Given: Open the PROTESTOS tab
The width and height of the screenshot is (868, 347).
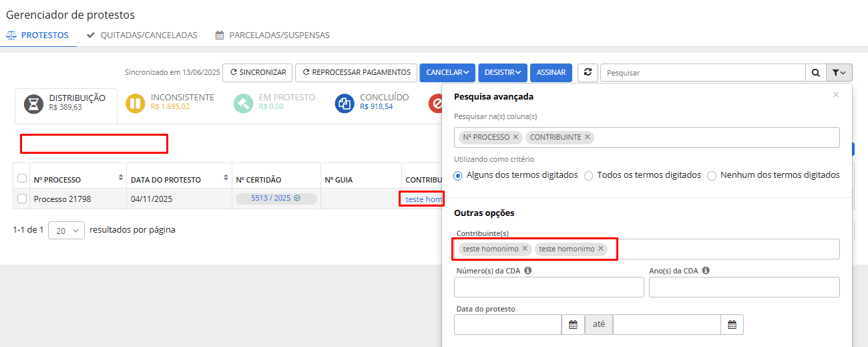Looking at the screenshot, I should click(38, 35).
